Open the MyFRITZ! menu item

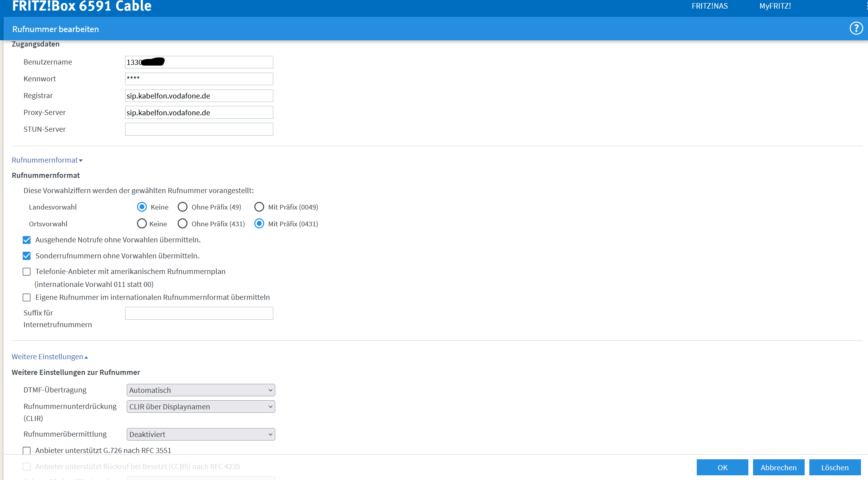(775, 6)
